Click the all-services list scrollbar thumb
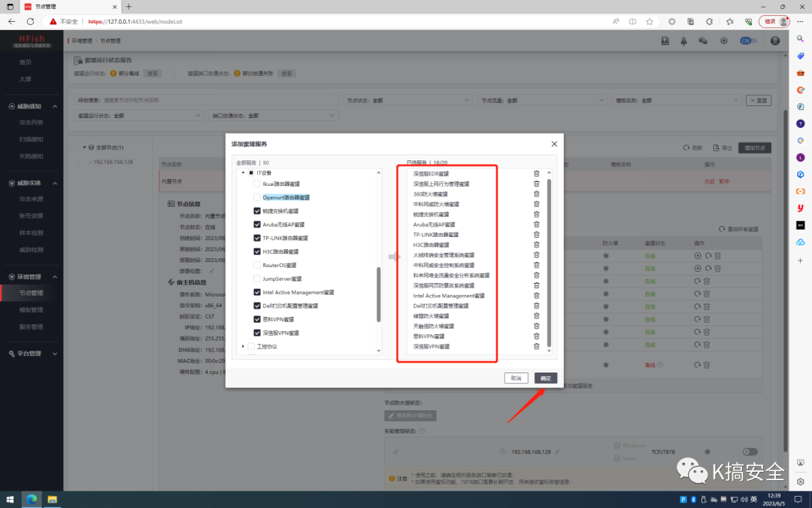Viewport: 812px width, 508px height. coord(378,294)
